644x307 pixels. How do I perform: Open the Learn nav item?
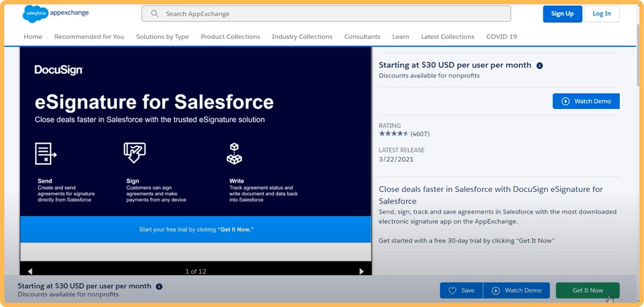pos(401,37)
